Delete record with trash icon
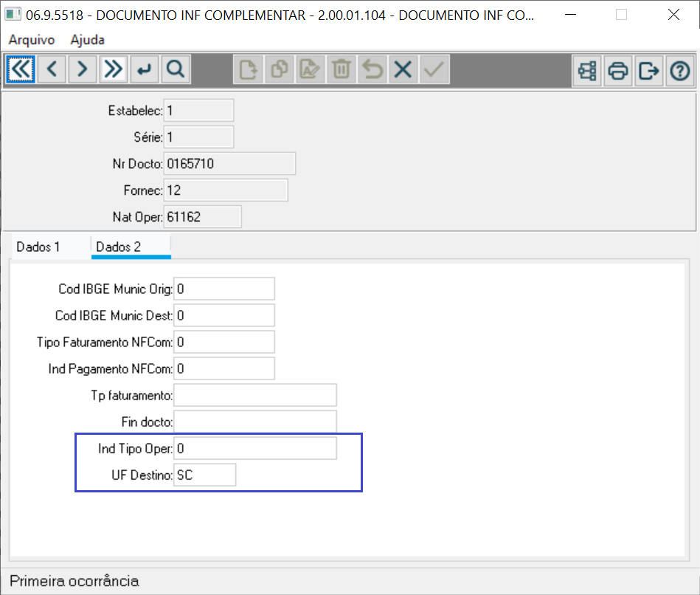 [341, 69]
